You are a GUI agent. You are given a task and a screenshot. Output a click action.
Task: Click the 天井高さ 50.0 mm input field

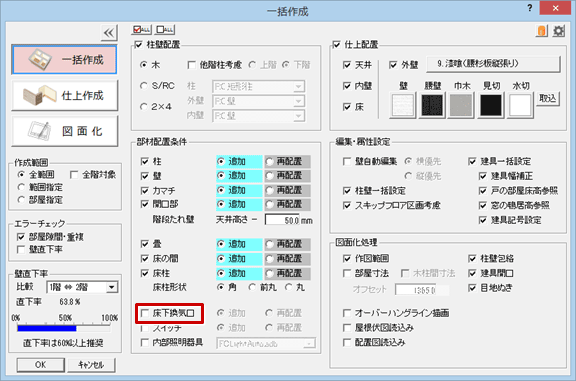coord(282,220)
